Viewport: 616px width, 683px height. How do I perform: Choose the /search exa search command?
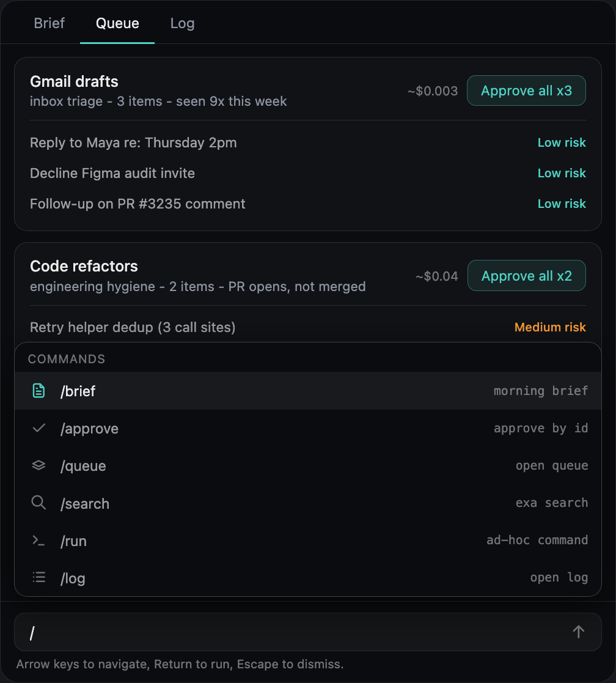308,503
